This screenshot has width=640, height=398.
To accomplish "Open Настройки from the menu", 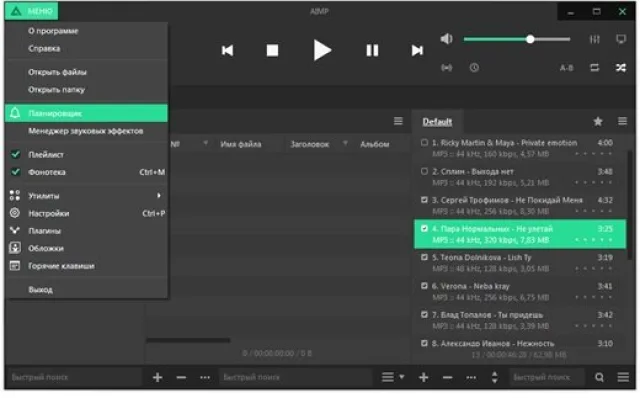I will [x=86, y=213].
